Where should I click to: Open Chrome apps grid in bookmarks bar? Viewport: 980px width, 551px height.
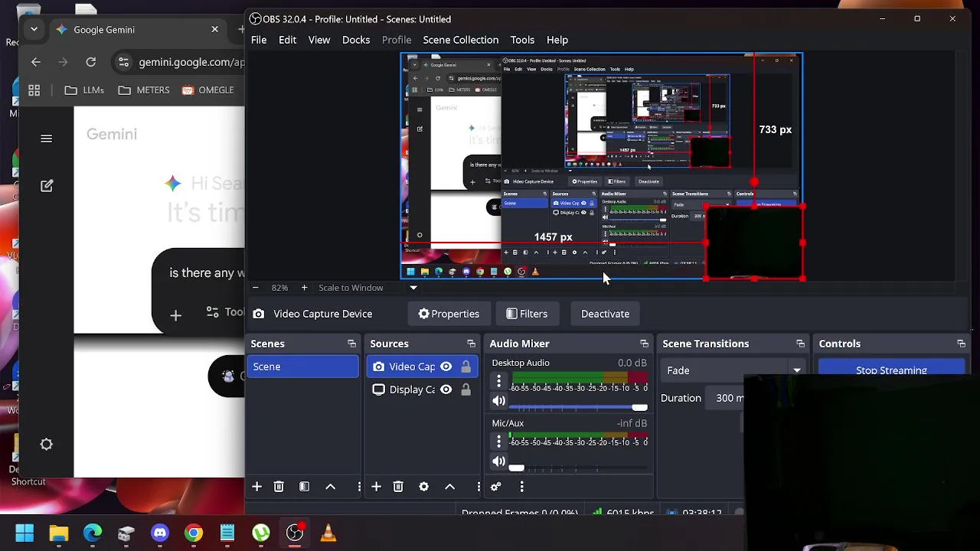[34, 90]
